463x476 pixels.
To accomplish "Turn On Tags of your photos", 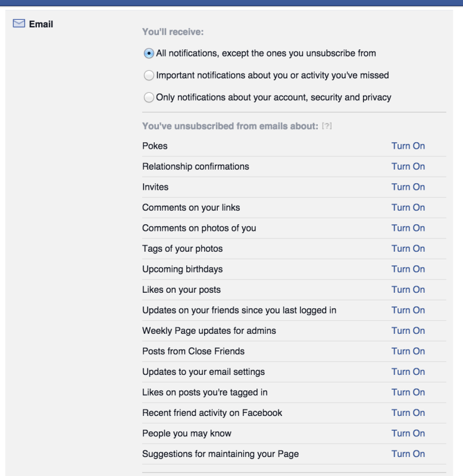I will 408,249.
